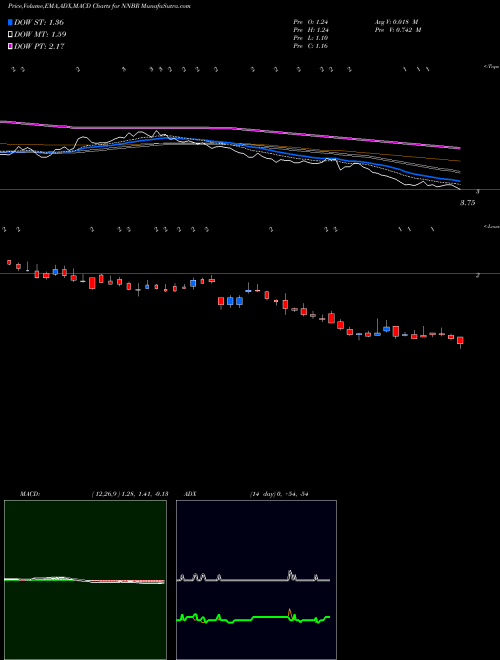
Task: Click the '3.75' price label
Action: [468, 203]
